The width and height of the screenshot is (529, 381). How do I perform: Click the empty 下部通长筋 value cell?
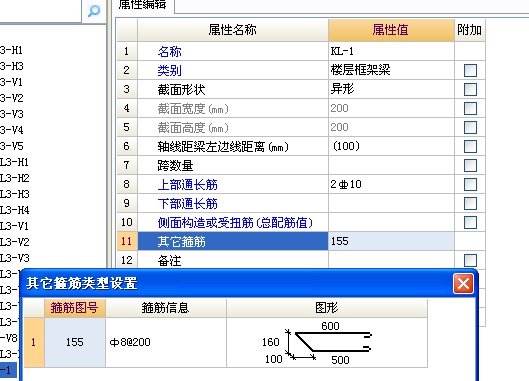click(391, 203)
